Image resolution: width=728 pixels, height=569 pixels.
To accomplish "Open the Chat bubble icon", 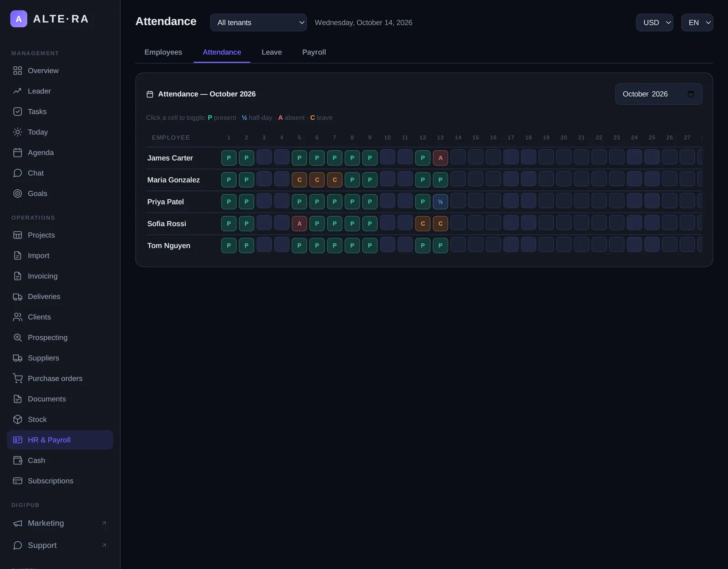I will [17, 173].
